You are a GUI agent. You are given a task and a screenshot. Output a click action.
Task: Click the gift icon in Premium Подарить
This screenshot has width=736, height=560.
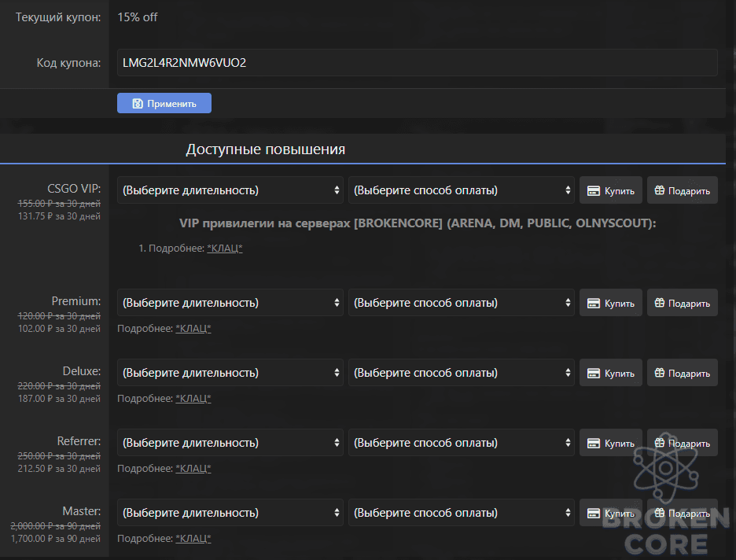point(660,303)
